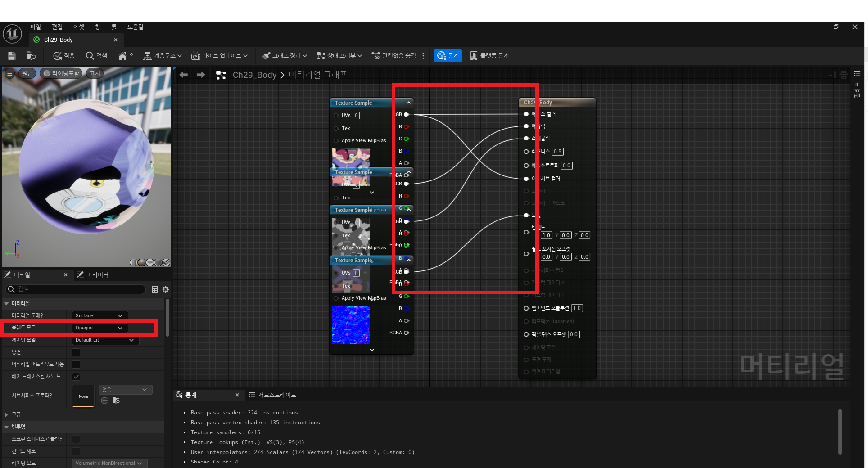Screen dimensions: 868x468
Task: Select cube preview mesh shape
Action: (158, 262)
